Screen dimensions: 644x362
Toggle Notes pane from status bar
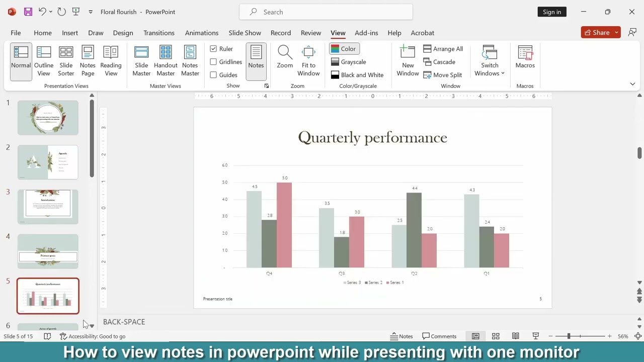click(x=401, y=336)
